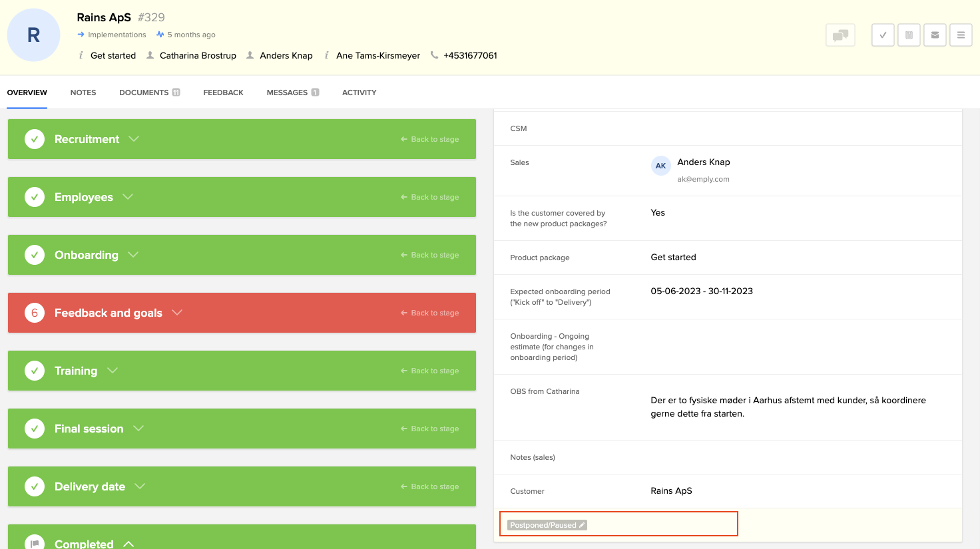Click the AK avatar for Anders Knap

click(660, 166)
